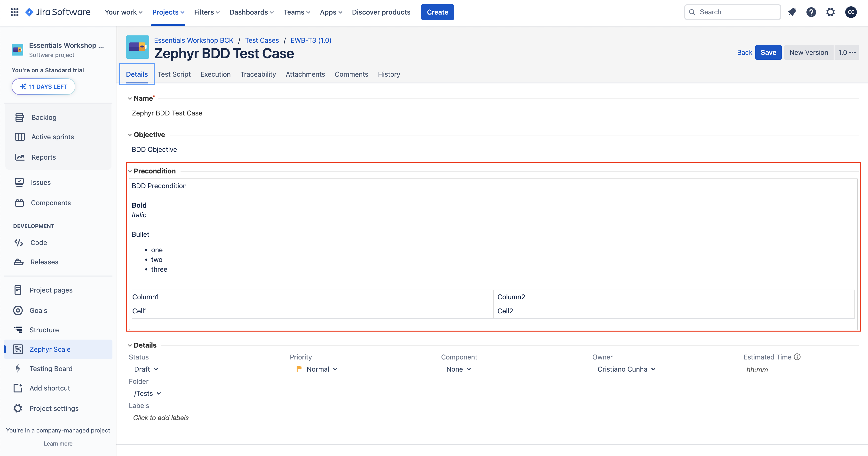Open the Filters menu

[x=206, y=12]
